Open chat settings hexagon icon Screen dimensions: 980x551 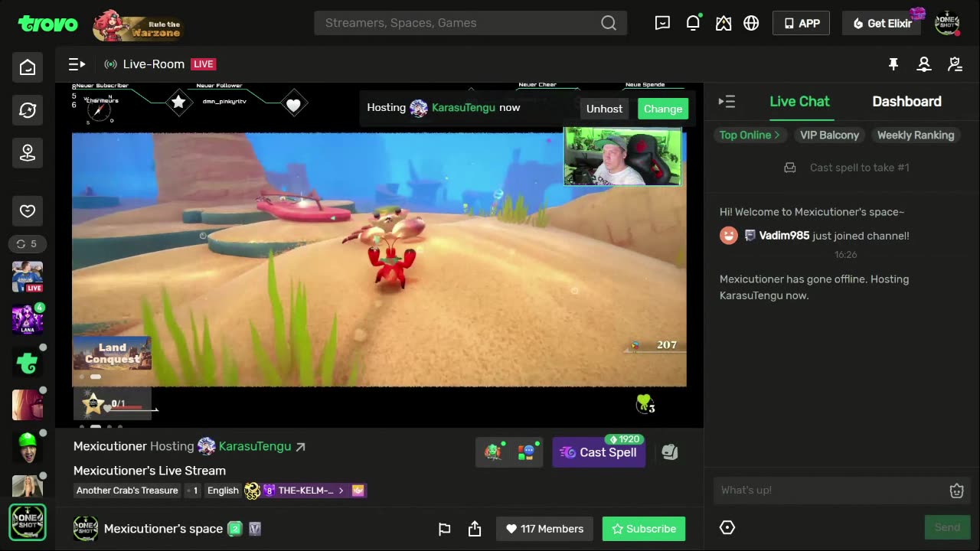727,527
